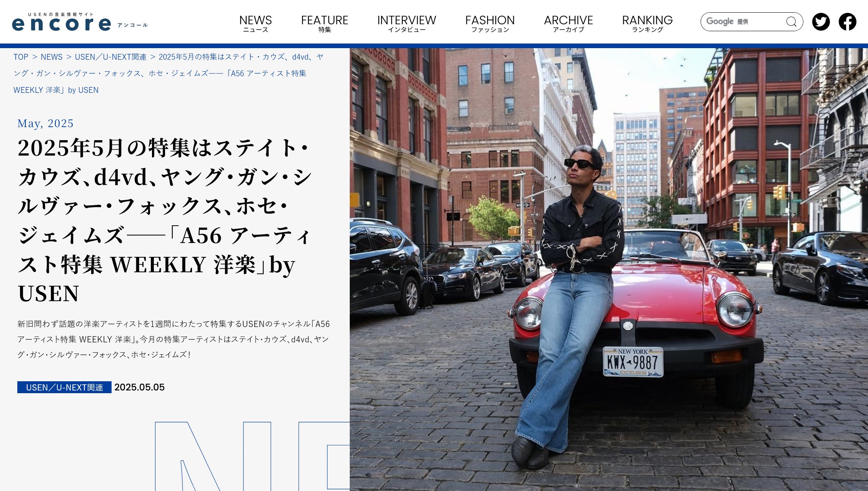Image resolution: width=868 pixels, height=491 pixels.
Task: Click USEN／U-NEXT関連 breadcrumb link
Action: click(x=111, y=57)
